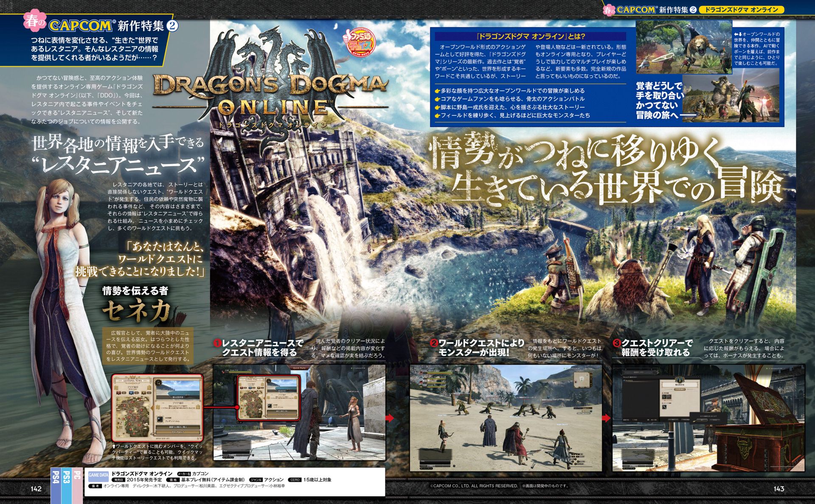Open the Lestania News map thumbnail

click(157, 408)
